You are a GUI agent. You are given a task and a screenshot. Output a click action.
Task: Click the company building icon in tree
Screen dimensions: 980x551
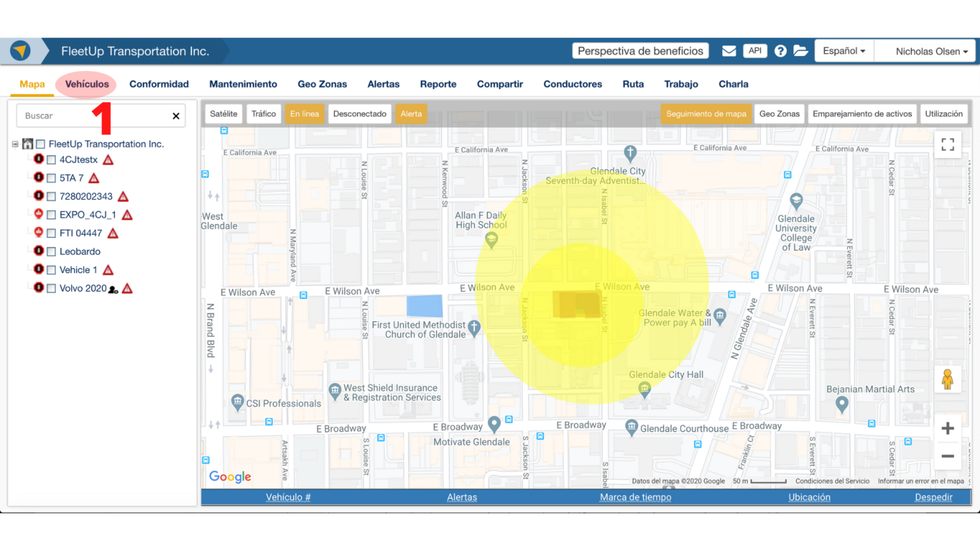pyautogui.click(x=27, y=144)
